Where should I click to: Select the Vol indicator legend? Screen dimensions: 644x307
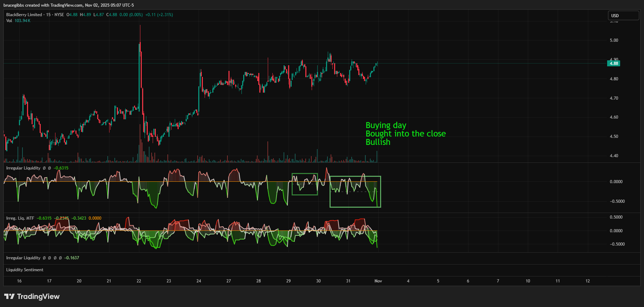[x=9, y=21]
